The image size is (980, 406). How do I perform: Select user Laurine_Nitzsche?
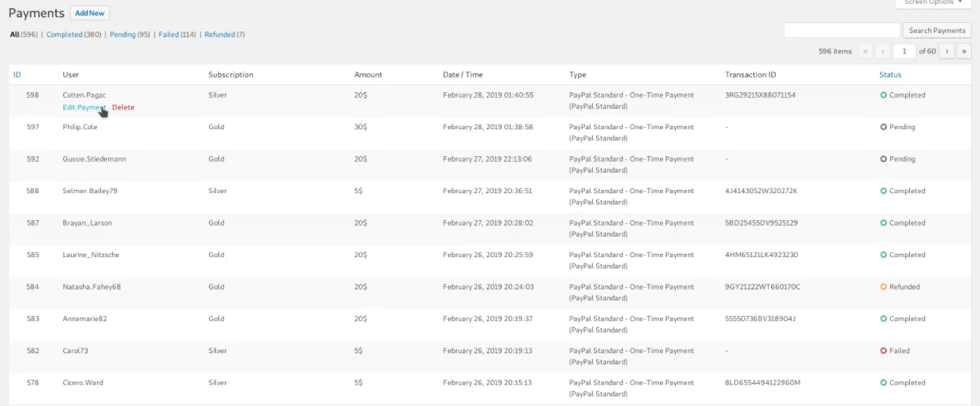[91, 255]
